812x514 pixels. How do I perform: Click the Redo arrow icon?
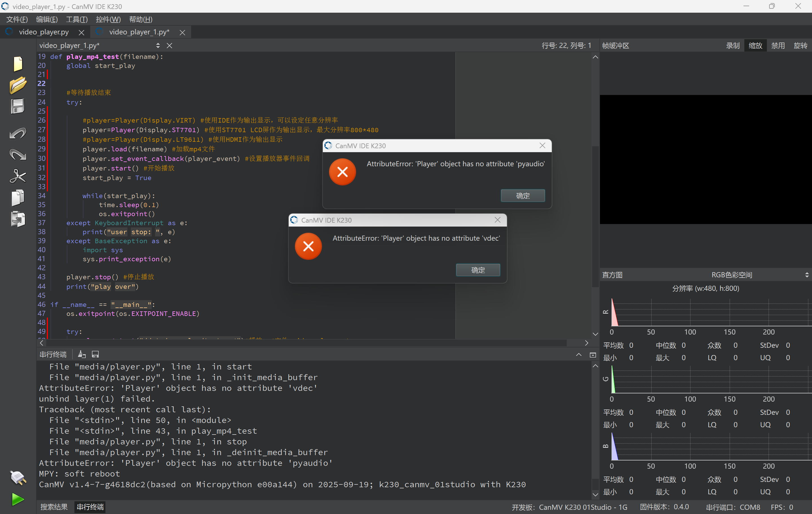(x=18, y=155)
